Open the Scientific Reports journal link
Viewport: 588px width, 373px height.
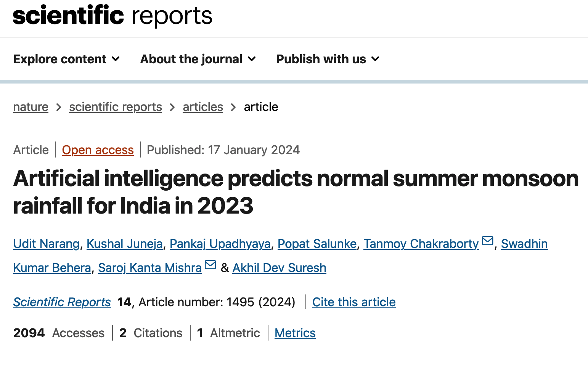(62, 302)
